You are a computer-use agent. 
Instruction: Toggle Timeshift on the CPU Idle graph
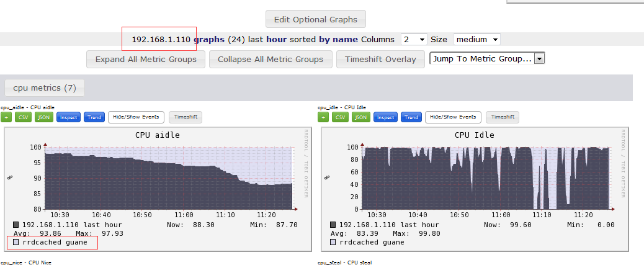503,117
